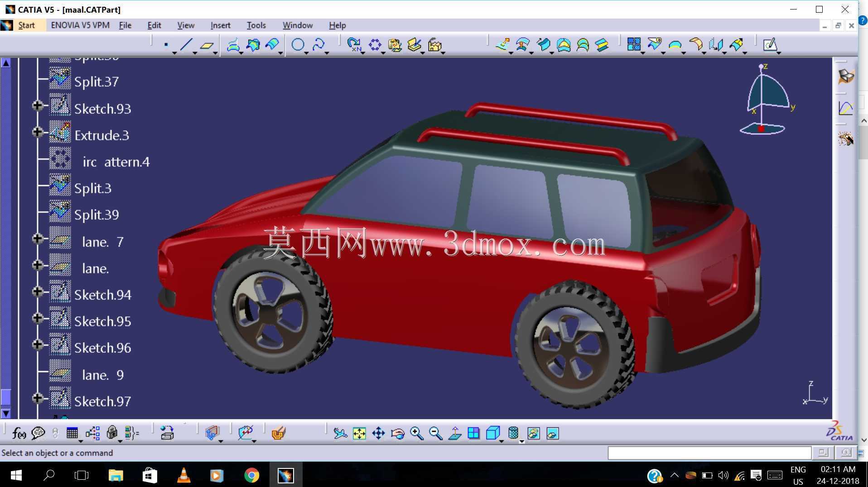Click the PowerCopy creation icon
Image resolution: width=868 pixels, height=487 pixels.
[x=415, y=44]
